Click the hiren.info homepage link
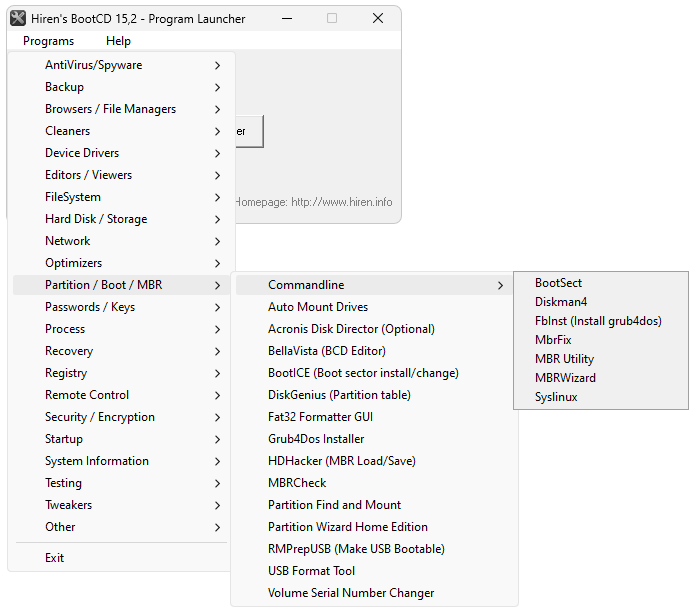 pyautogui.click(x=341, y=202)
